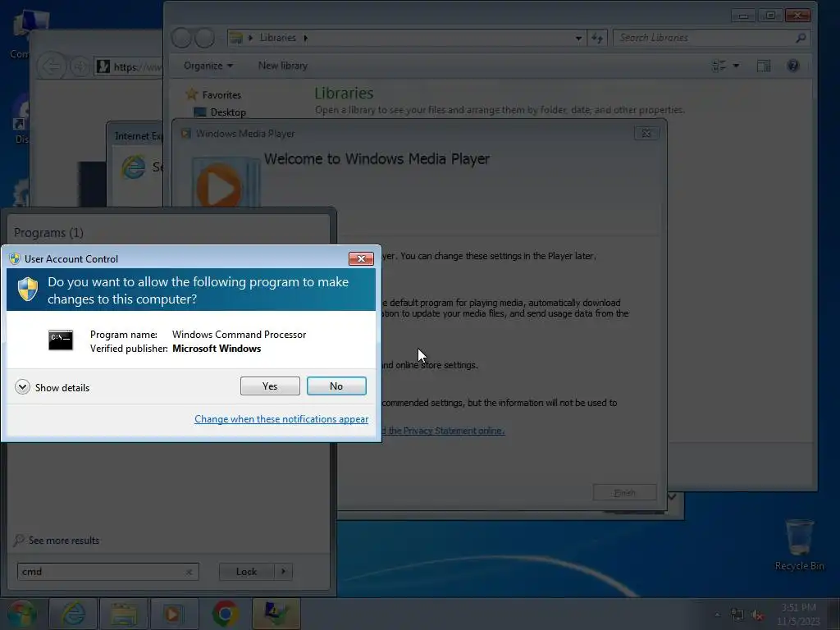Image resolution: width=840 pixels, height=630 pixels.
Task: Close the User Account Control dialog
Action: [361, 258]
